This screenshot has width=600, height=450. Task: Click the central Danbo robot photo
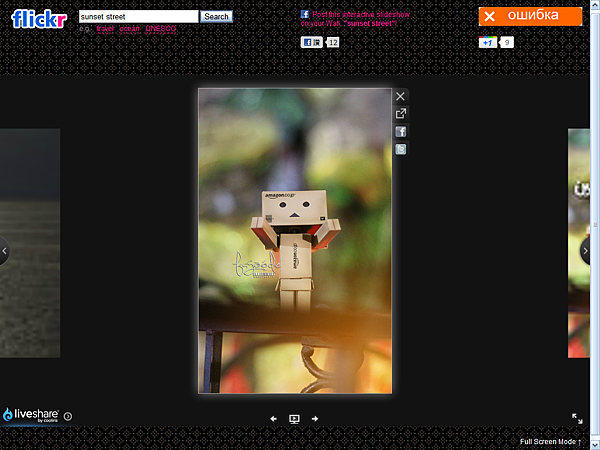point(295,241)
